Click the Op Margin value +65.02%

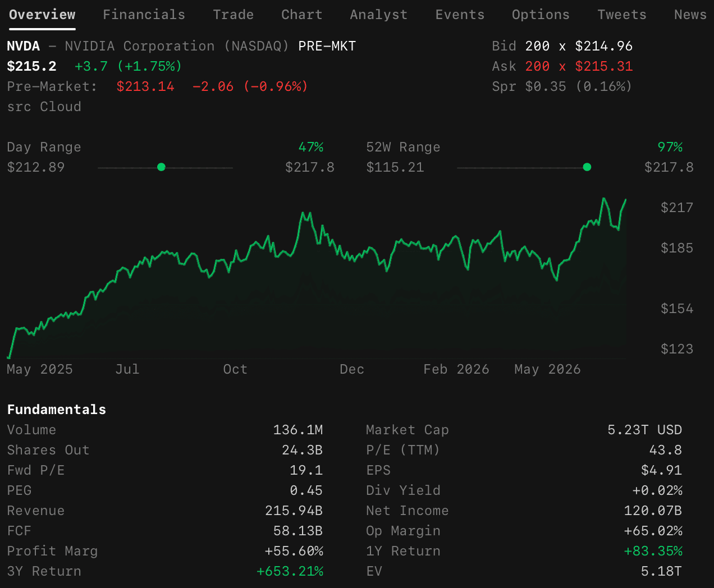pos(653,531)
